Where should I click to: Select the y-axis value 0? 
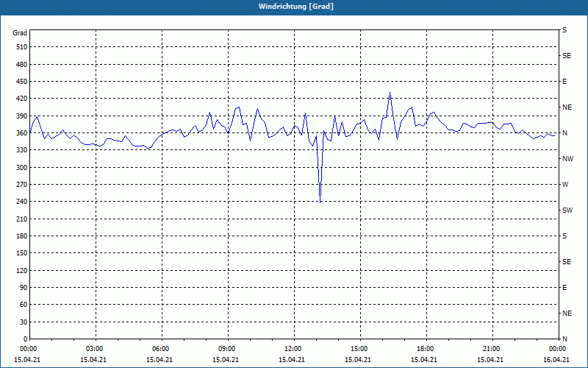click(25, 339)
